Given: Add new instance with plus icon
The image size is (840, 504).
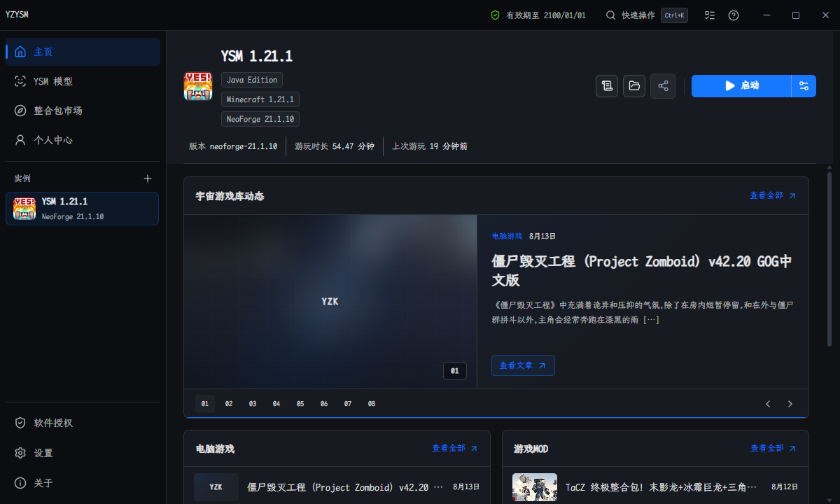Looking at the screenshot, I should coord(148,178).
